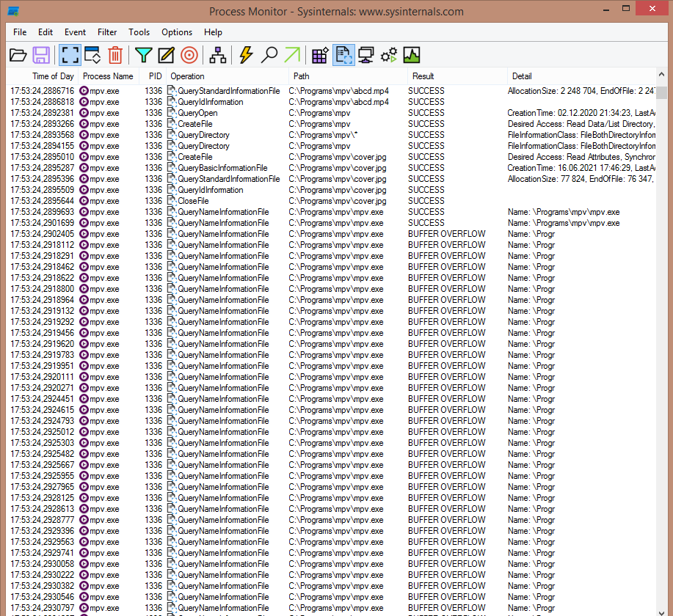Click the PID column header
Viewport: 673px width, 616px height.
pos(153,76)
